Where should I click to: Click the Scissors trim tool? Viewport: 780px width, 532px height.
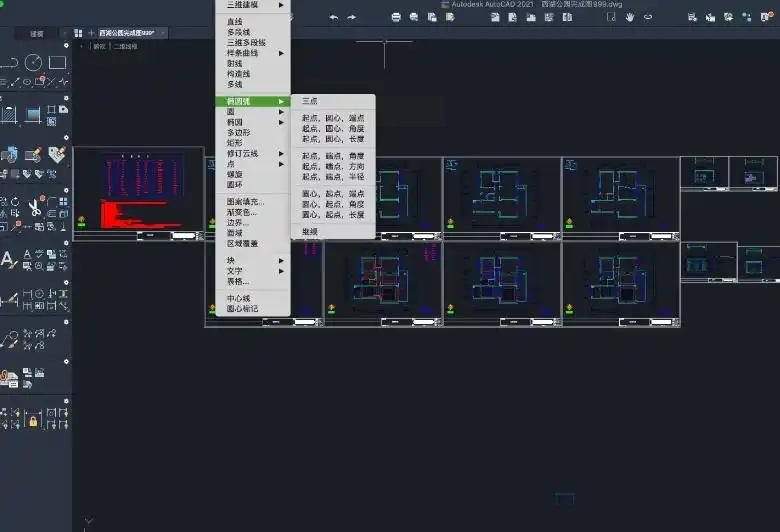(34, 208)
